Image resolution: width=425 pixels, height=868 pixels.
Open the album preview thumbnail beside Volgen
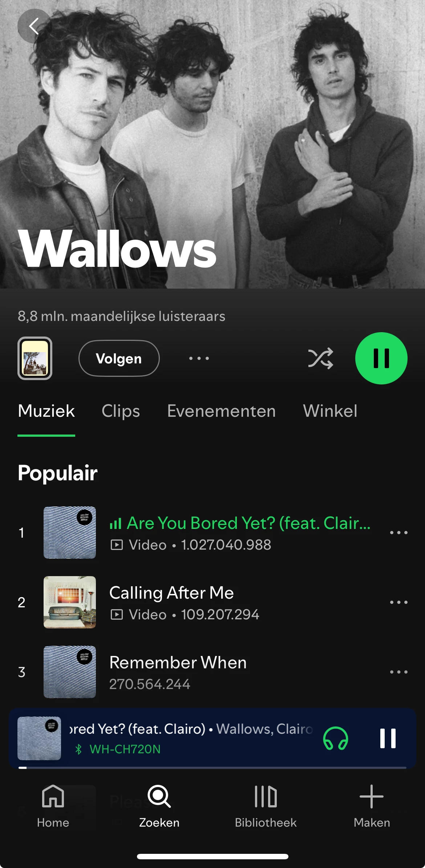click(35, 358)
